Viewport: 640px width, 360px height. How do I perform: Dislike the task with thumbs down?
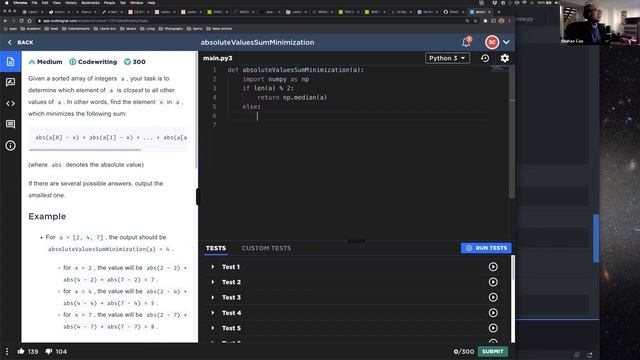point(49,351)
